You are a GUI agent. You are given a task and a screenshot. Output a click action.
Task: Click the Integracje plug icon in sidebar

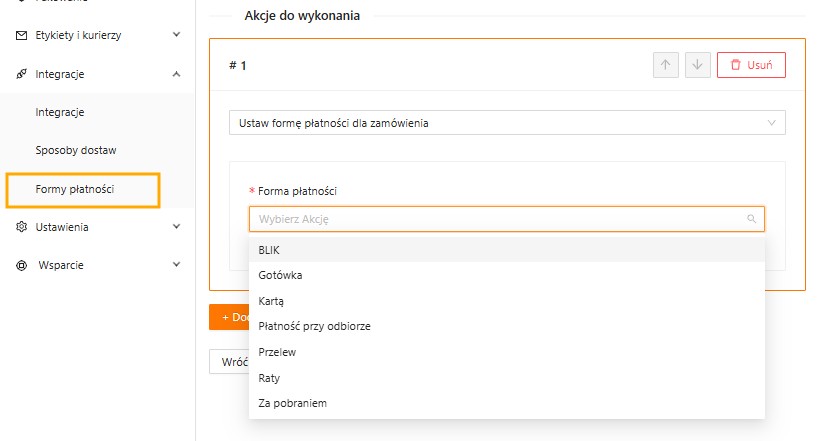pyautogui.click(x=21, y=74)
